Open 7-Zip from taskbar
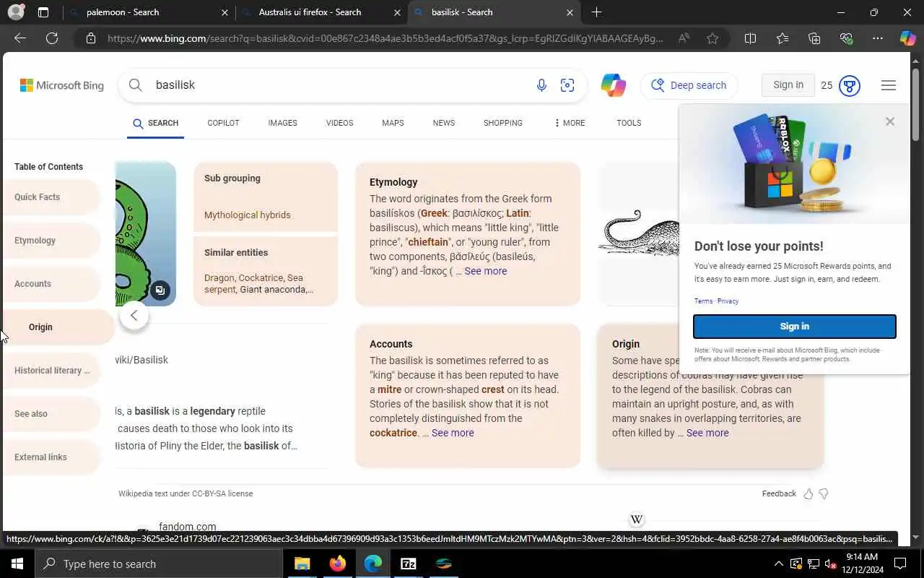 408,564
